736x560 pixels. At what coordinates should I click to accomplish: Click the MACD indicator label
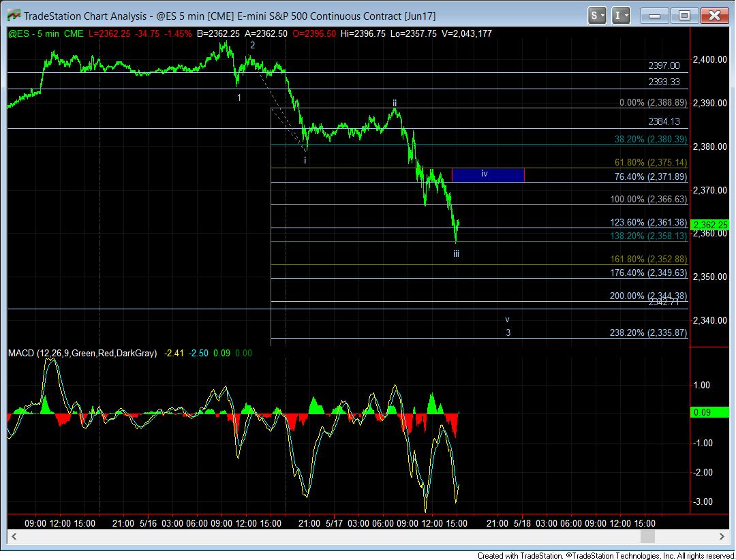click(82, 353)
